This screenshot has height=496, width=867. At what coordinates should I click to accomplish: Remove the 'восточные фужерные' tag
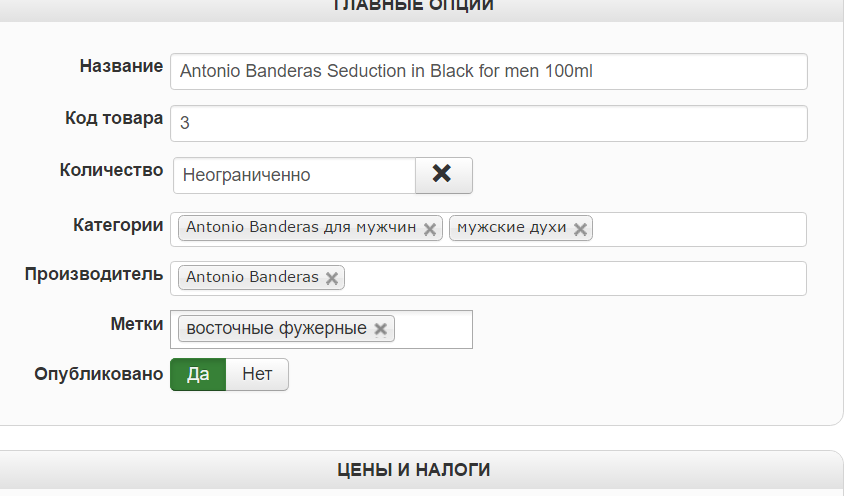380,329
